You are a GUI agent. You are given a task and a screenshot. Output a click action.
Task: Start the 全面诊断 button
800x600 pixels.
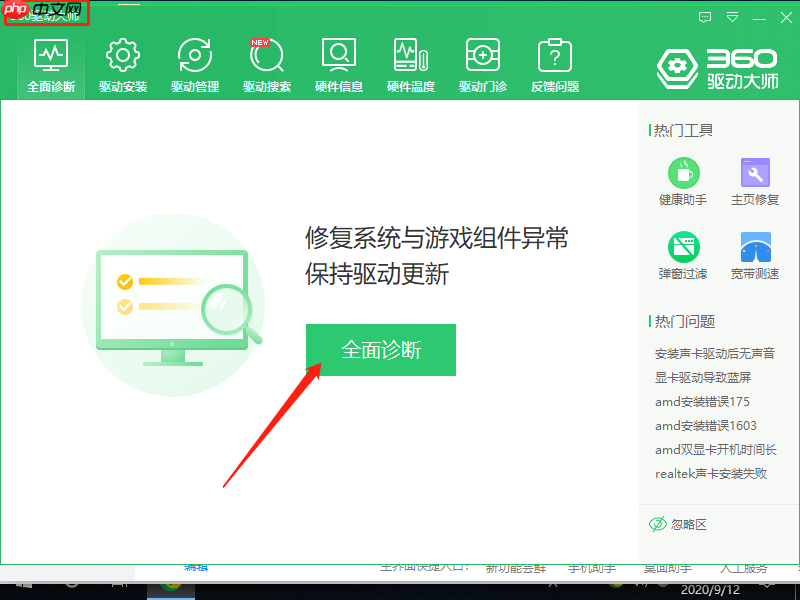[x=381, y=350]
